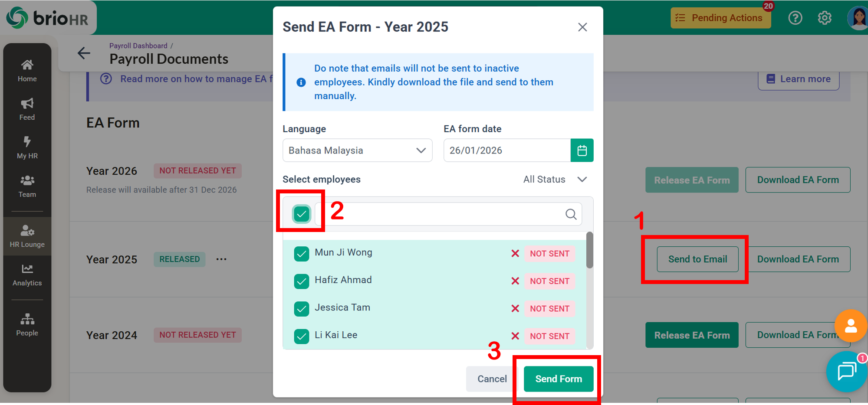Open the three-dot menu for Year 2025
Viewport: 868px width, 405px height.
click(221, 259)
